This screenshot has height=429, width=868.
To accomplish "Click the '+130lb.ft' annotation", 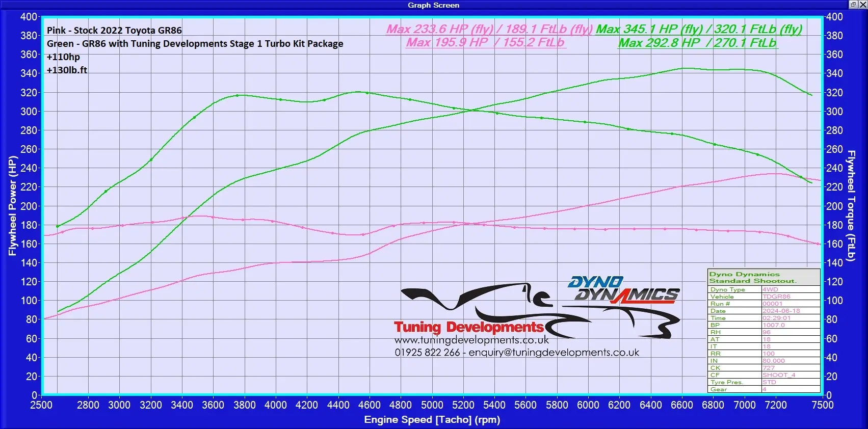I will pos(67,70).
